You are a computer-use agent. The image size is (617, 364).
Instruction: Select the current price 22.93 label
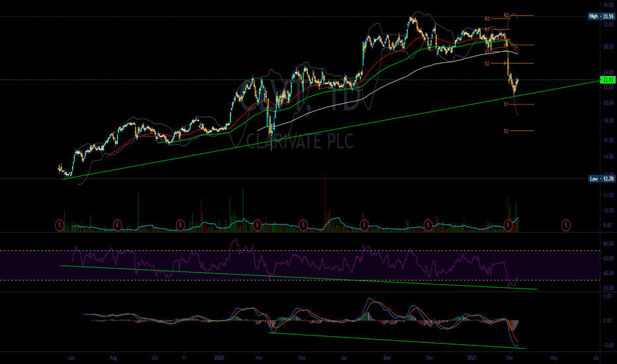tap(608, 80)
